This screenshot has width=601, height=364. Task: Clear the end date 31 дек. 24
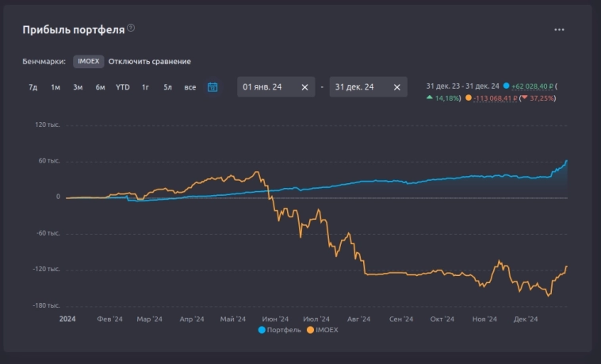[x=396, y=87]
